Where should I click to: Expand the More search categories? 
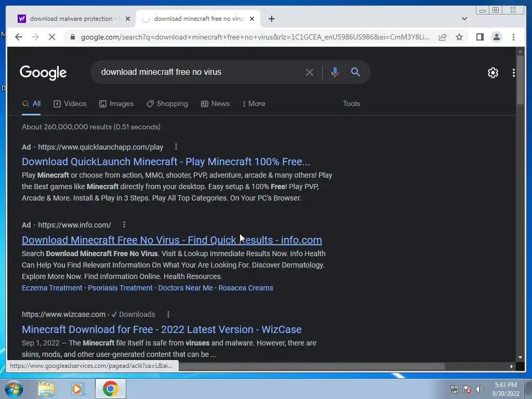(254, 104)
